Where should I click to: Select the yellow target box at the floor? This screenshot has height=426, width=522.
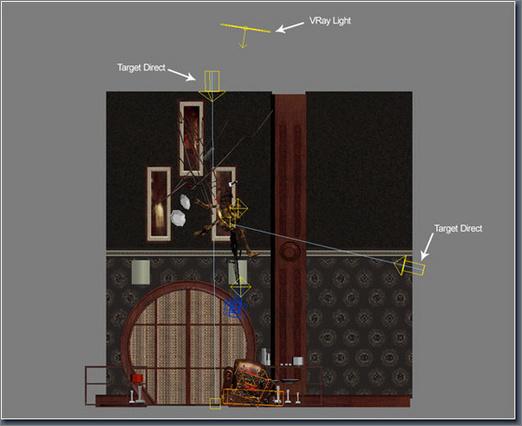[x=215, y=403]
